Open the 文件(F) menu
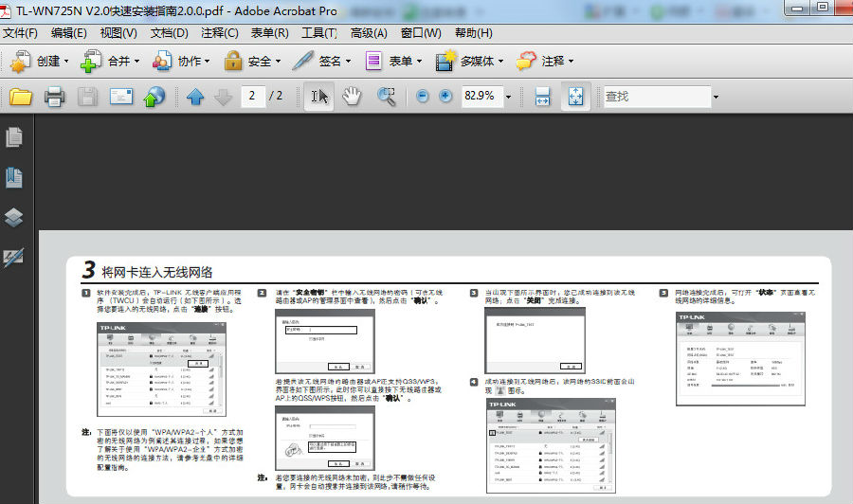Viewport: 853px width, 504px height. pyautogui.click(x=20, y=33)
